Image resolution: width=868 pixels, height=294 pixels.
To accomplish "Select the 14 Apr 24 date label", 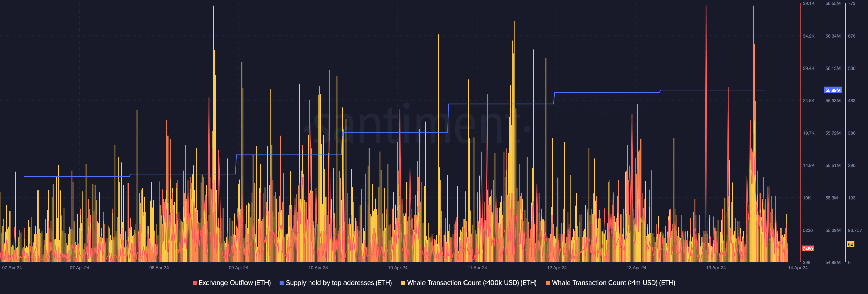I will (798, 268).
